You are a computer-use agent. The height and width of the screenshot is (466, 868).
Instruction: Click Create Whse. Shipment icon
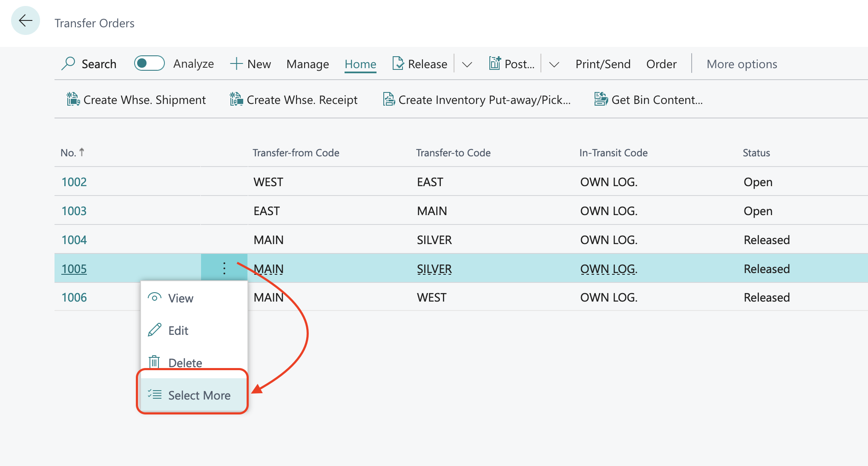[73, 99]
